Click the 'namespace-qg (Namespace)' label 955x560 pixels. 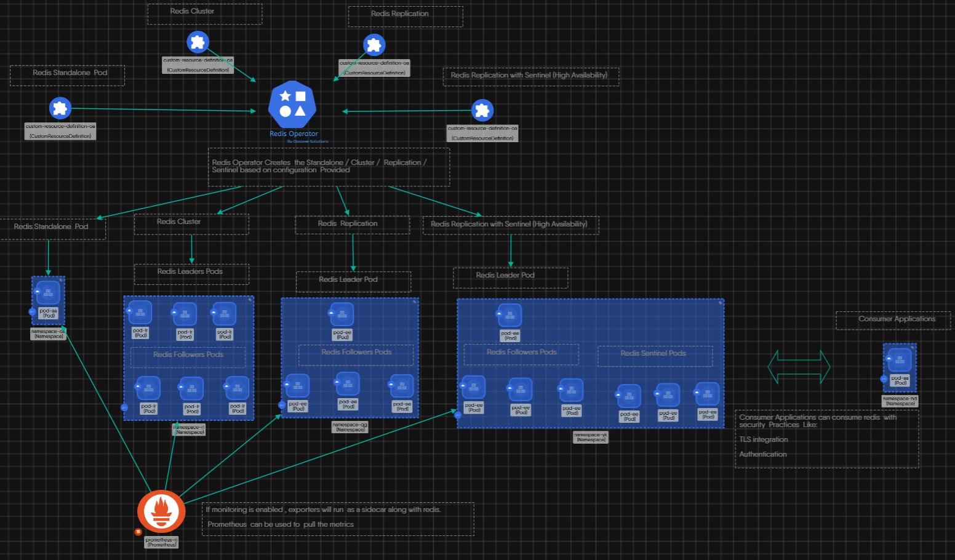pos(350,427)
